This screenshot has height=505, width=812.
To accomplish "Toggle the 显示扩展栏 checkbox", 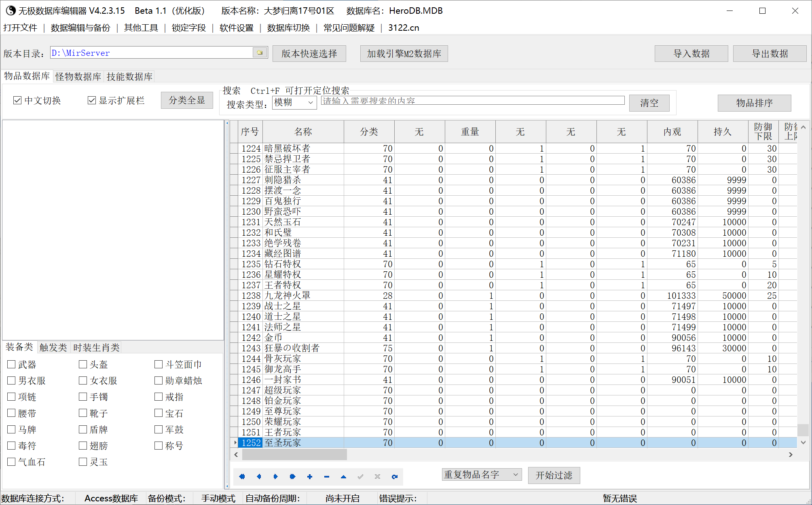I will tap(92, 100).
